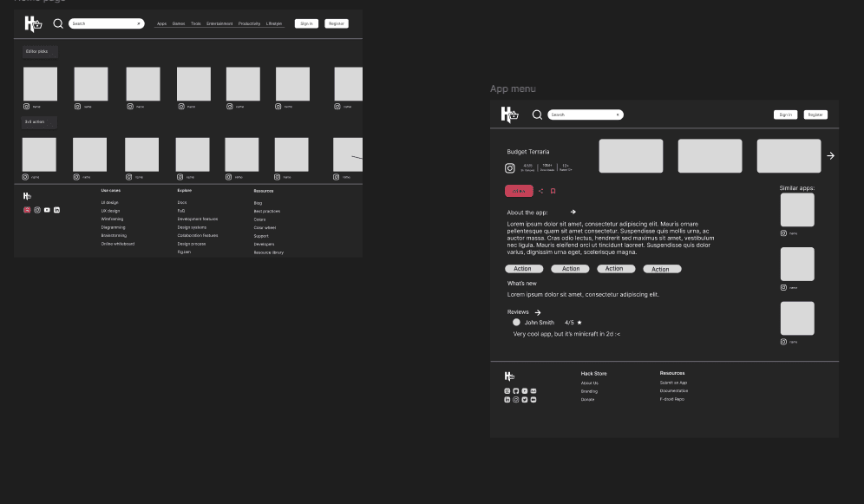864x504 pixels.
Task: Click the star icon next to the 4/5 rating
Action: [579, 323]
